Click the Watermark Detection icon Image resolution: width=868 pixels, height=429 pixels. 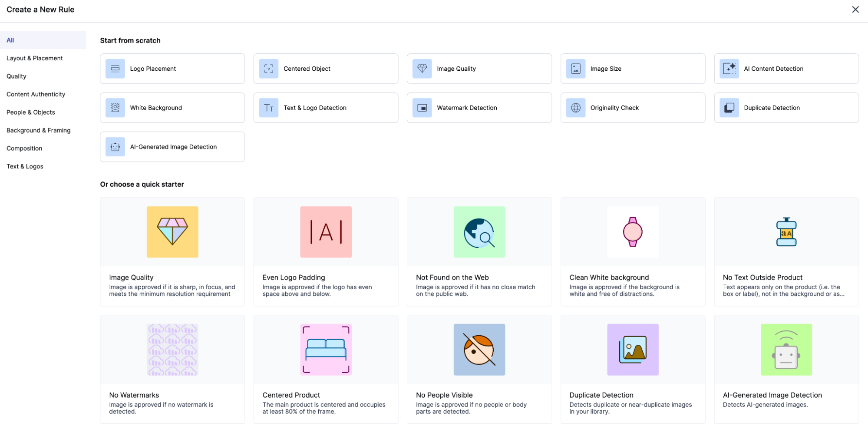422,107
